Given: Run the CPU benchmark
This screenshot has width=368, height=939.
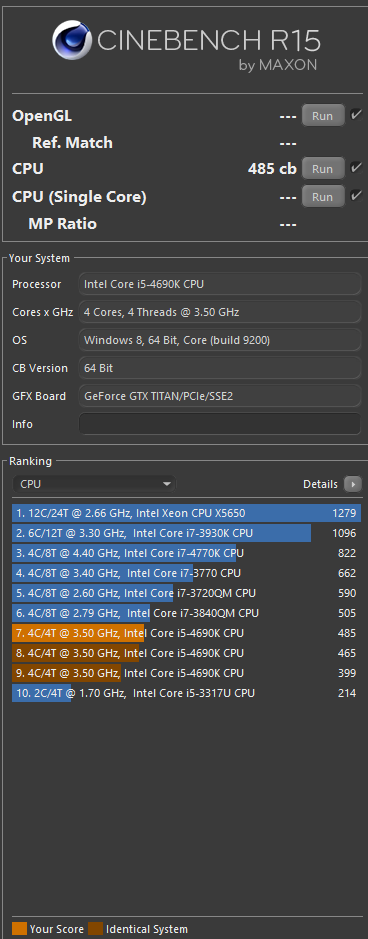Looking at the screenshot, I should tap(323, 169).
